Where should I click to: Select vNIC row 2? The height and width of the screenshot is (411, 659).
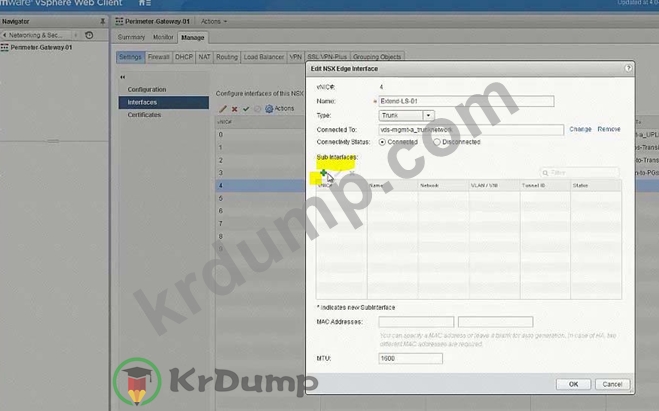point(261,160)
